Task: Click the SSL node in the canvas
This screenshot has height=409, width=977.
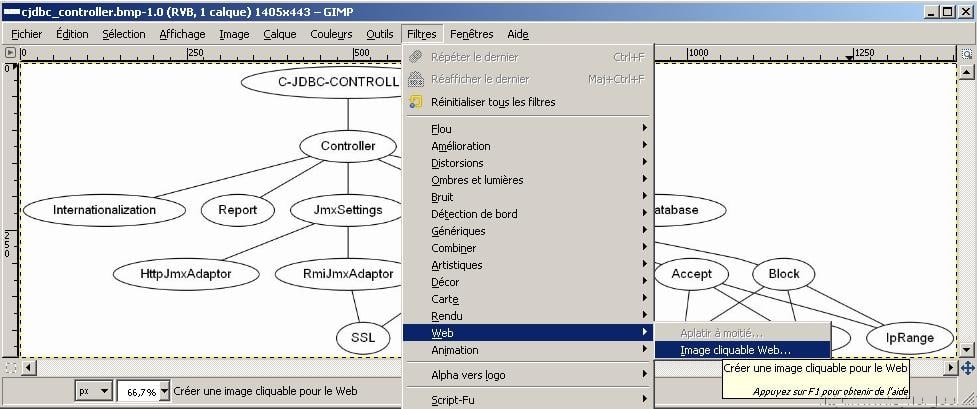Action: (363, 338)
